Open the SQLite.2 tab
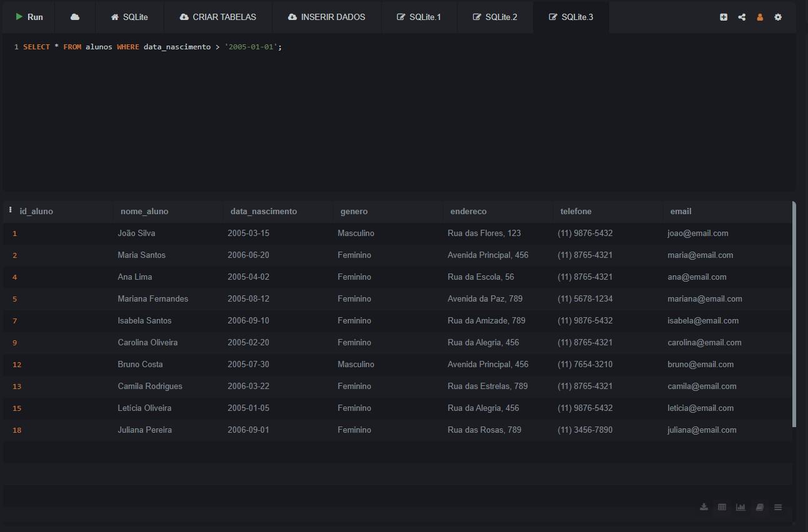The width and height of the screenshot is (808, 532). [495, 17]
